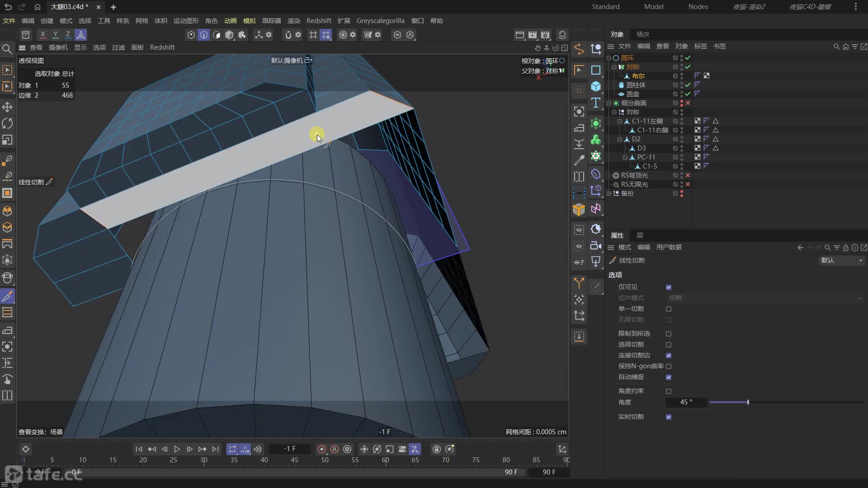The height and width of the screenshot is (488, 868).
Task: Open the search icon in object manager
Action: [836, 47]
